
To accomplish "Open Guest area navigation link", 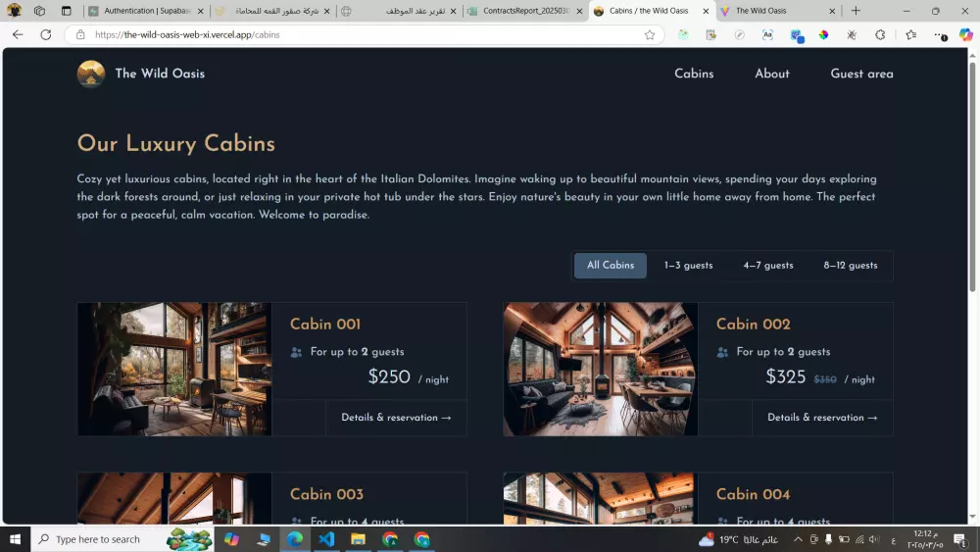I will 861,74.
